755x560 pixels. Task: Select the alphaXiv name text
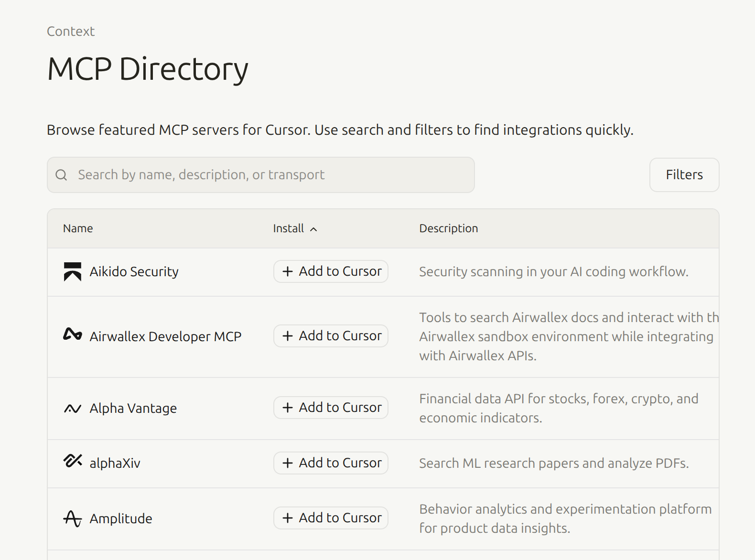(115, 463)
